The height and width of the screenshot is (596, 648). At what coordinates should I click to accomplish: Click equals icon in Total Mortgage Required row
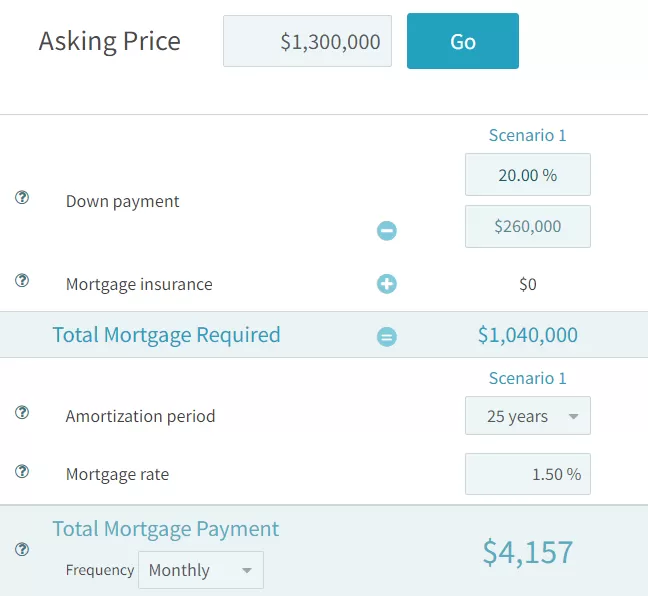(387, 336)
